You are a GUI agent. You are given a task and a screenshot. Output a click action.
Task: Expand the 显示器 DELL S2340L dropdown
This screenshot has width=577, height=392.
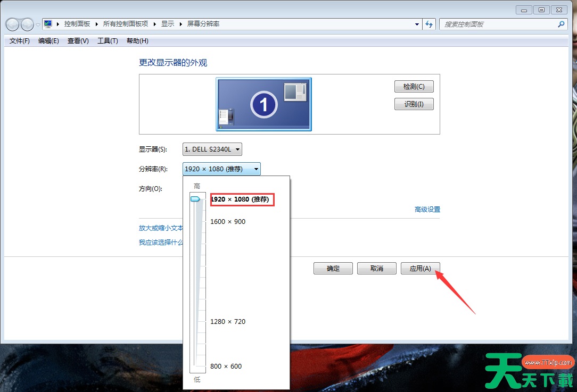click(x=212, y=149)
